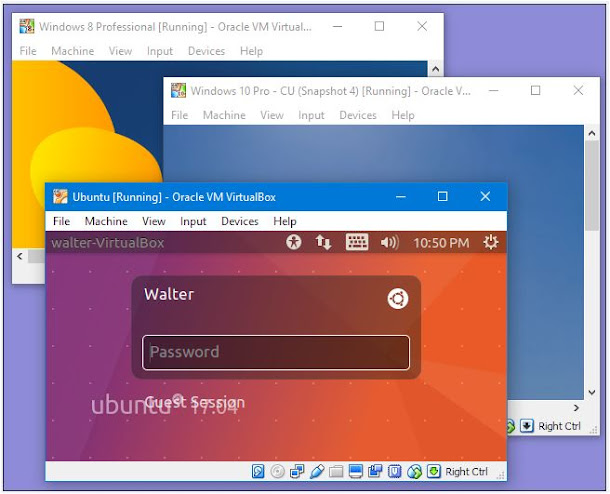The image size is (610, 494).
Task: Open File menu in Windows 10 Pro window
Action: click(180, 115)
